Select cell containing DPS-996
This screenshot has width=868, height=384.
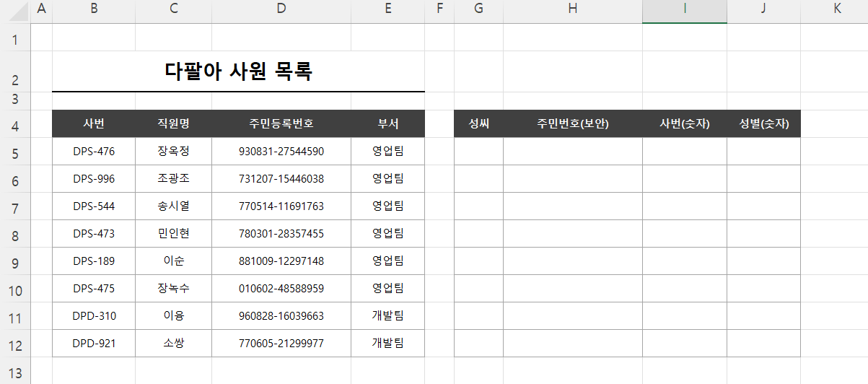(x=94, y=179)
